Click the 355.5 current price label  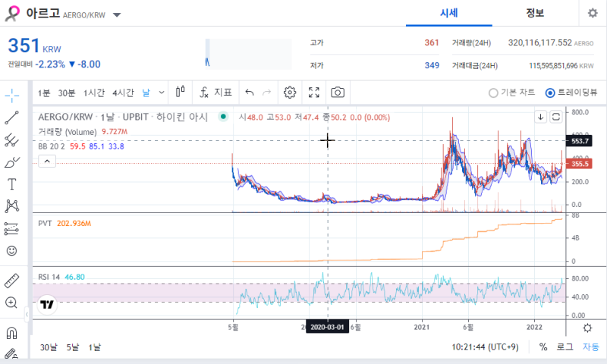pos(580,164)
